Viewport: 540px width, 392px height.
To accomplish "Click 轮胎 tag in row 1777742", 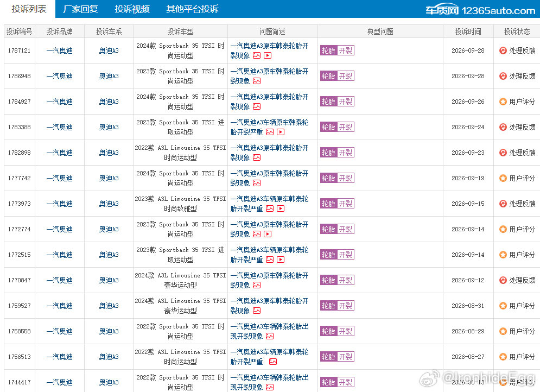I will tap(328, 178).
